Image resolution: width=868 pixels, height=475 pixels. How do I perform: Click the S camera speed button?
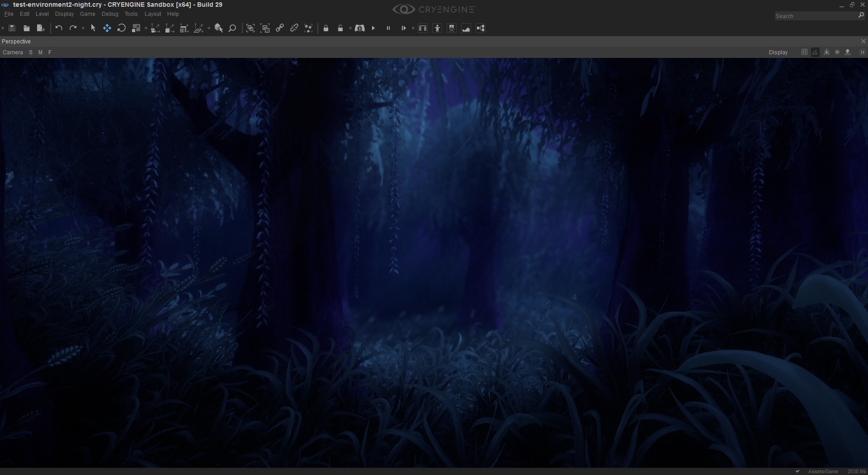pos(31,52)
